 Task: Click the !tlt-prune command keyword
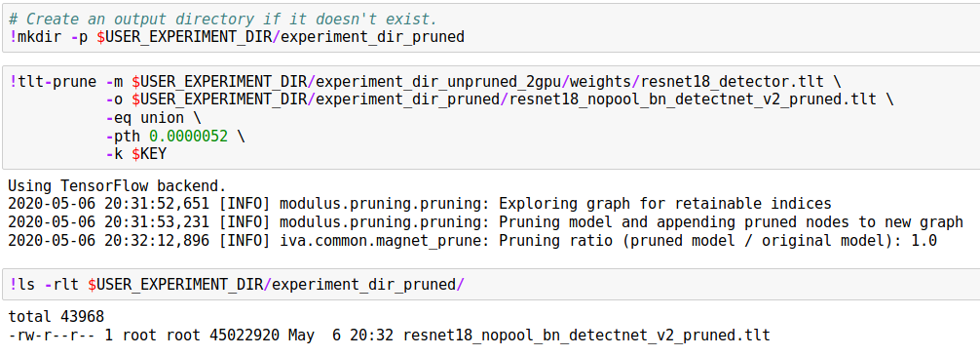[x=53, y=81]
